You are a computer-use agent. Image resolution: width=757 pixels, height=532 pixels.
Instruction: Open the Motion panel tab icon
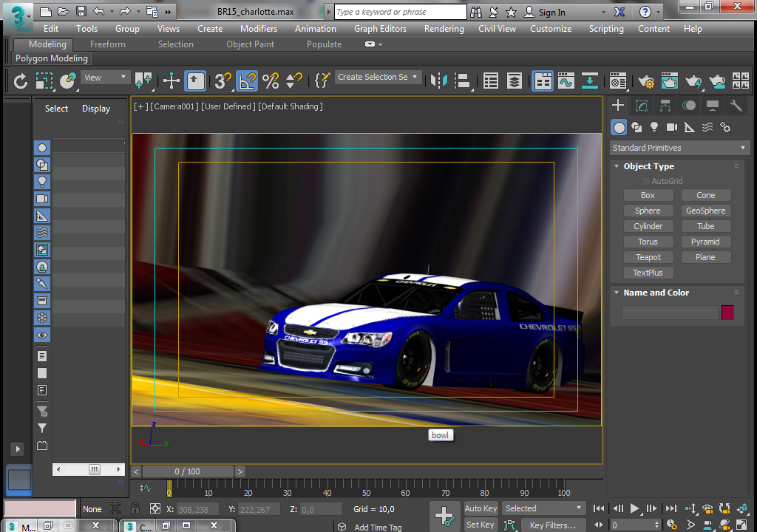point(689,105)
